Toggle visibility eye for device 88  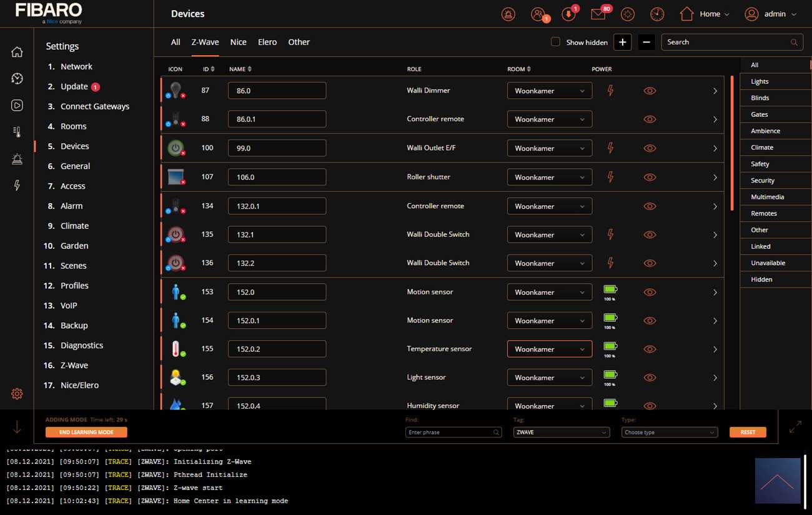650,119
